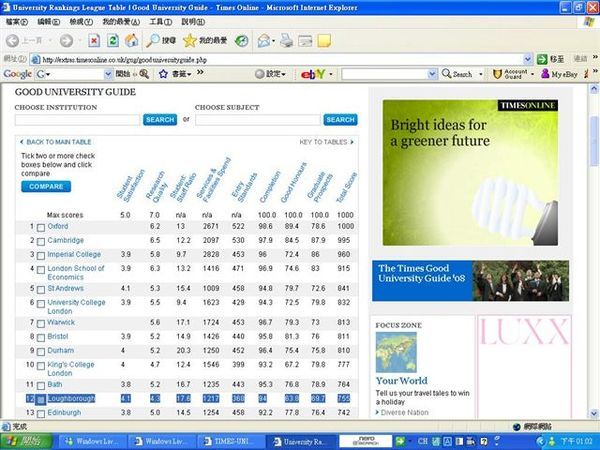Expand Google toolbar overflow chevron
The height and width of the screenshot is (450, 600).
pos(200,72)
